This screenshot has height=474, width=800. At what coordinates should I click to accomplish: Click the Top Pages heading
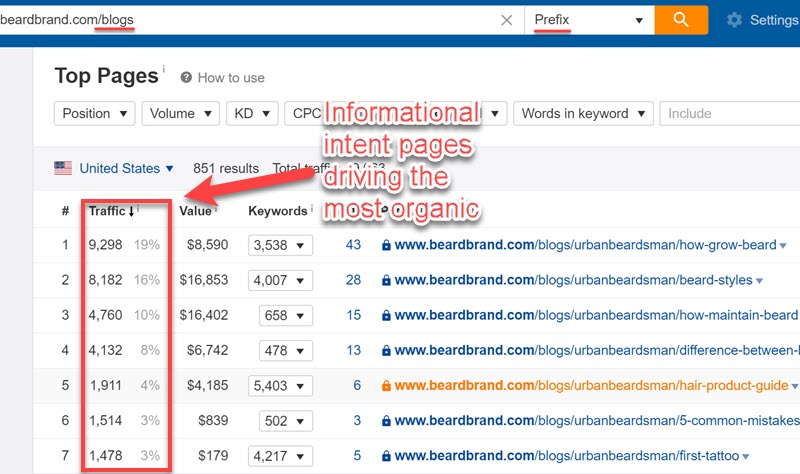point(107,76)
